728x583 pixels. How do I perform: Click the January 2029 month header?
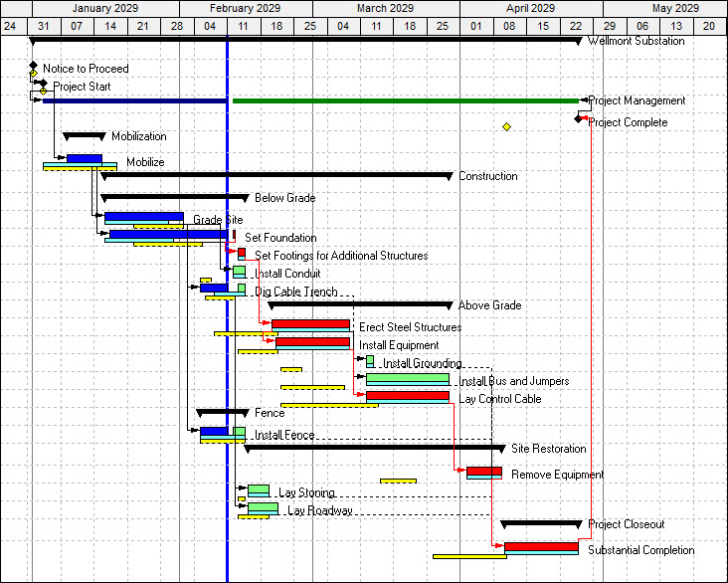[x=105, y=8]
